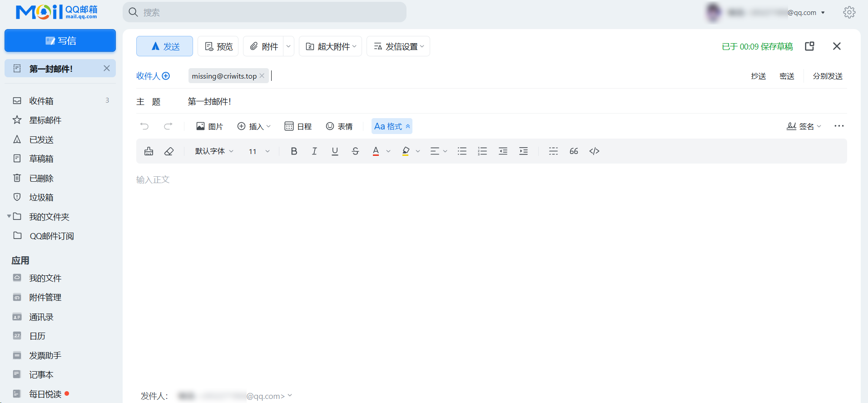868x403 pixels.
Task: Send the email with 发送 button
Action: (165, 46)
